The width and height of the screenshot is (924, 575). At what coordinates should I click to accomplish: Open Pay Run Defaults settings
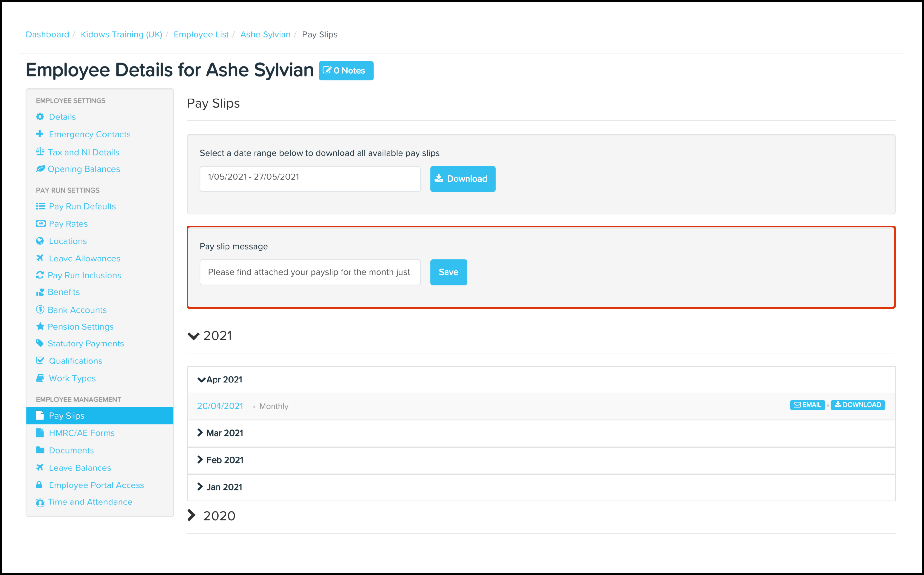click(x=82, y=206)
